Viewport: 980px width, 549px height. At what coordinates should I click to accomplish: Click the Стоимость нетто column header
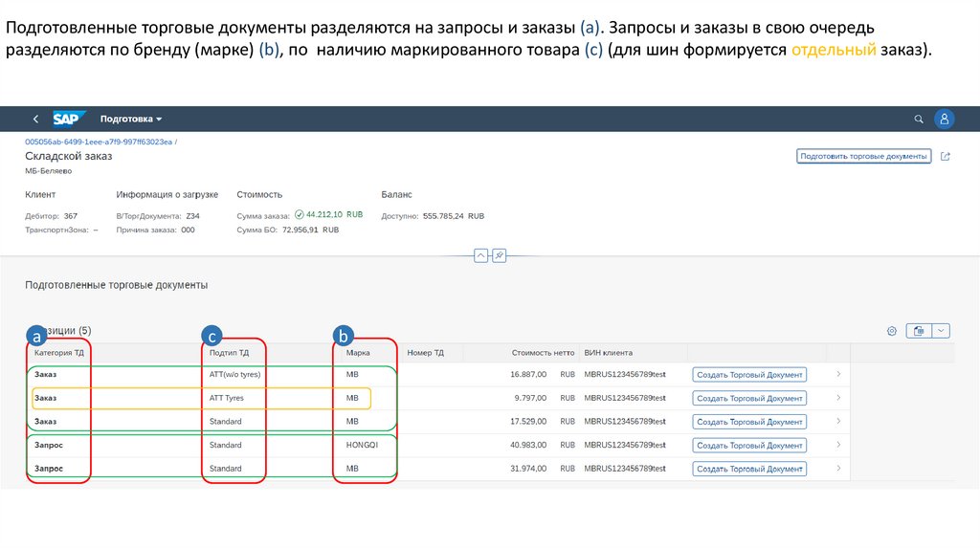(543, 353)
